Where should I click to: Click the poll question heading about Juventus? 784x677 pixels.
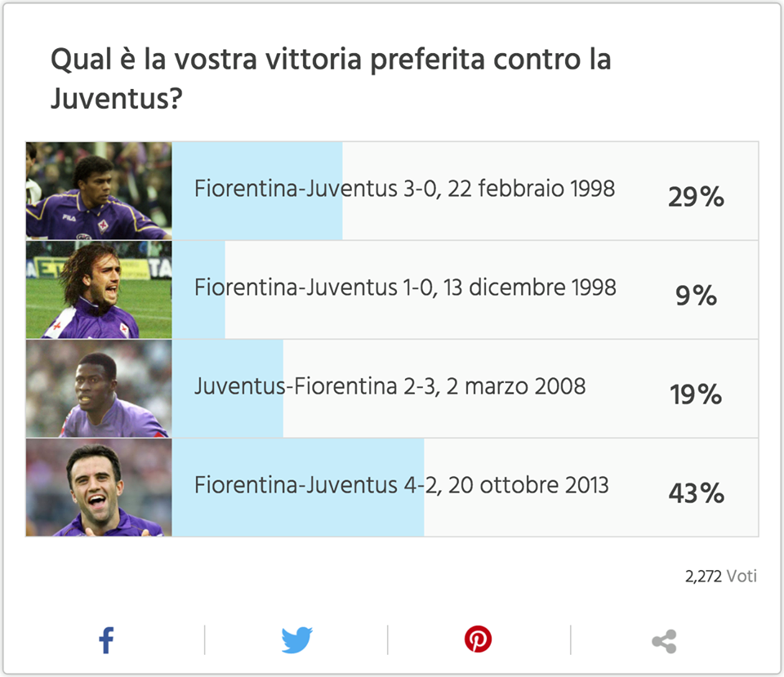[331, 79]
